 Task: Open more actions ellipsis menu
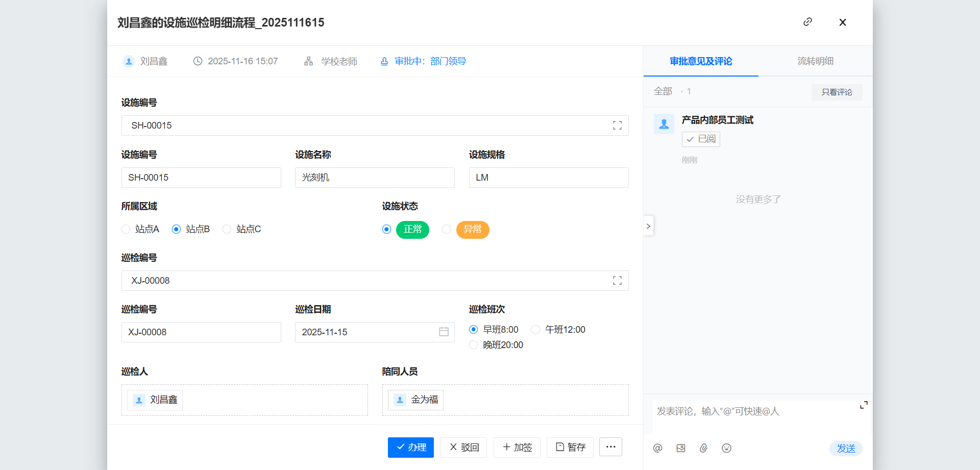click(x=610, y=447)
